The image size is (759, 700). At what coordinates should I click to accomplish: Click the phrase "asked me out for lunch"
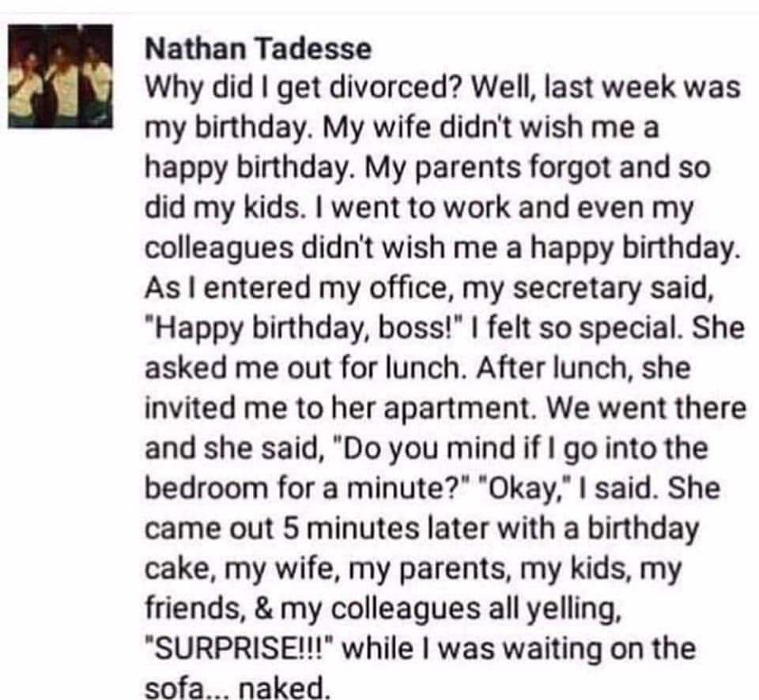click(x=302, y=369)
